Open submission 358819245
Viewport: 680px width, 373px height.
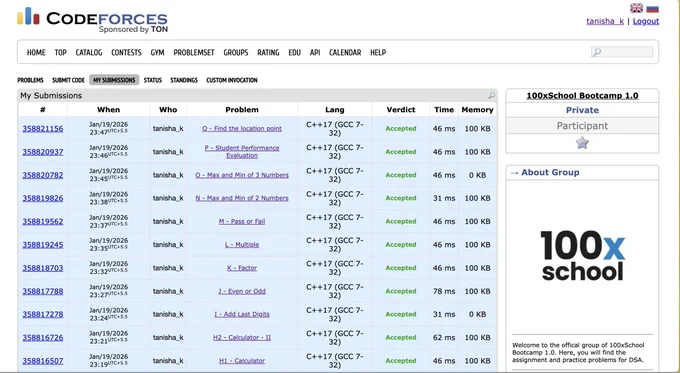click(x=43, y=245)
